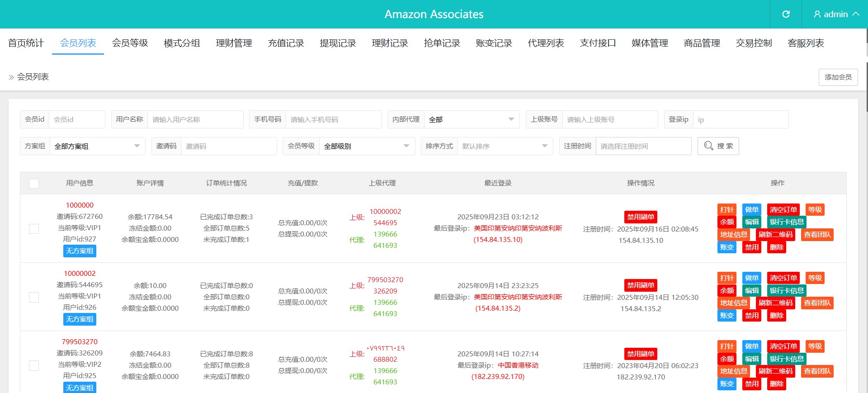This screenshot has width=868, height=393.
Task: Expand the 会员等级 dropdown
Action: [x=366, y=146]
